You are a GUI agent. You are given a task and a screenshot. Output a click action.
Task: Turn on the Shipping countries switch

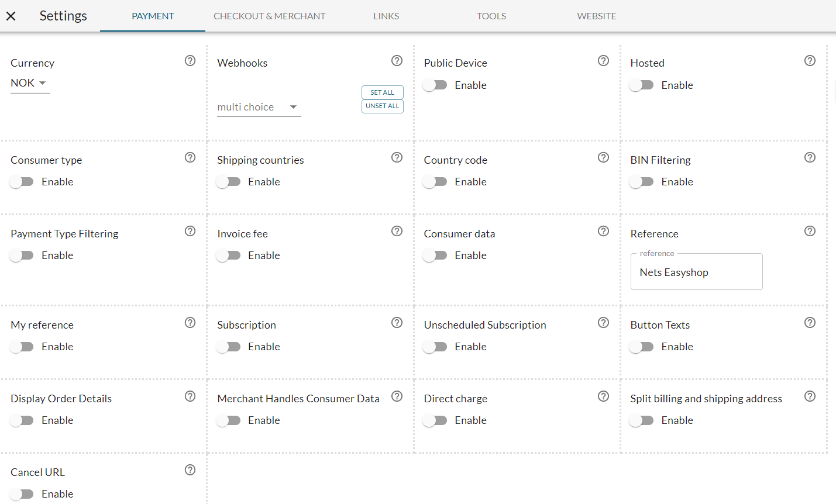coord(229,182)
